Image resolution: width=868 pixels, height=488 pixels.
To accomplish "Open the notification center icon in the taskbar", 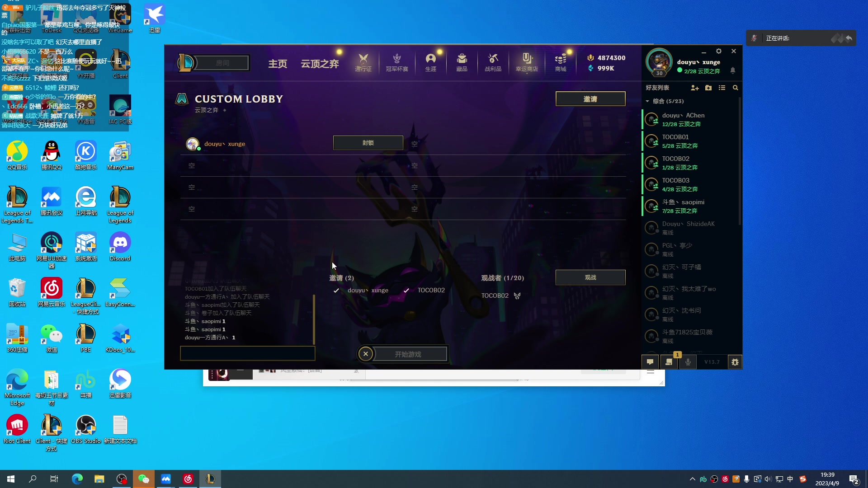I will click(x=854, y=479).
